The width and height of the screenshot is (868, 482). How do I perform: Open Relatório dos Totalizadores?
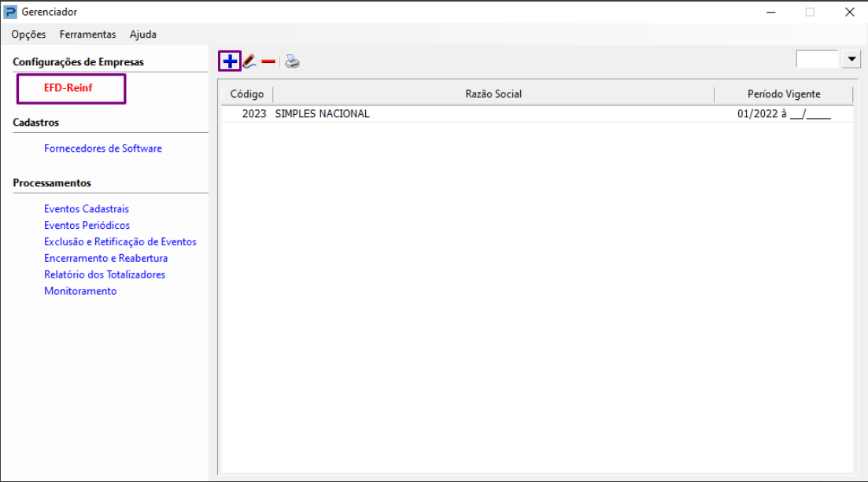[105, 274]
